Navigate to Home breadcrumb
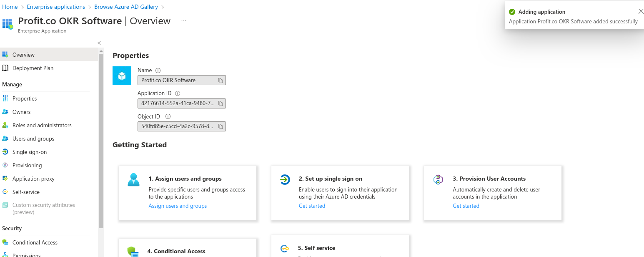644x257 pixels. [x=10, y=7]
